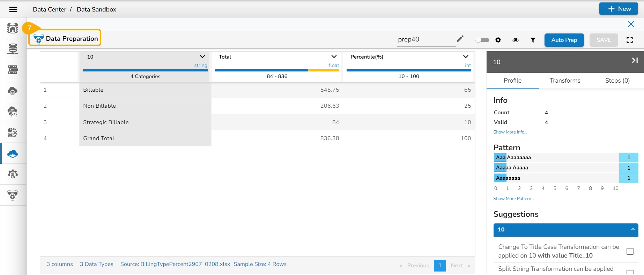The image size is (644, 275).
Task: Open the API gear icon in the sidebar
Action: (13, 174)
